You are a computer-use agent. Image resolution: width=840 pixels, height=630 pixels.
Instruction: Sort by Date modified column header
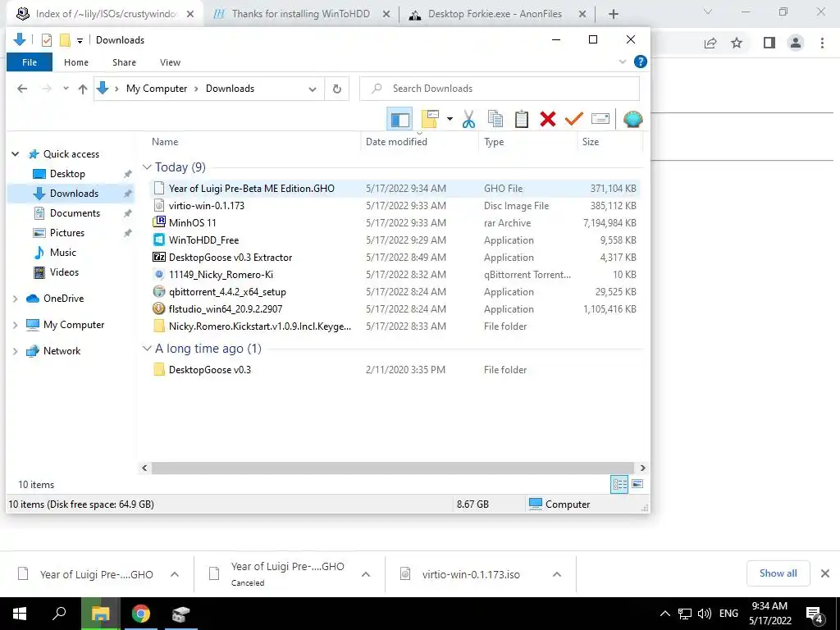(396, 142)
